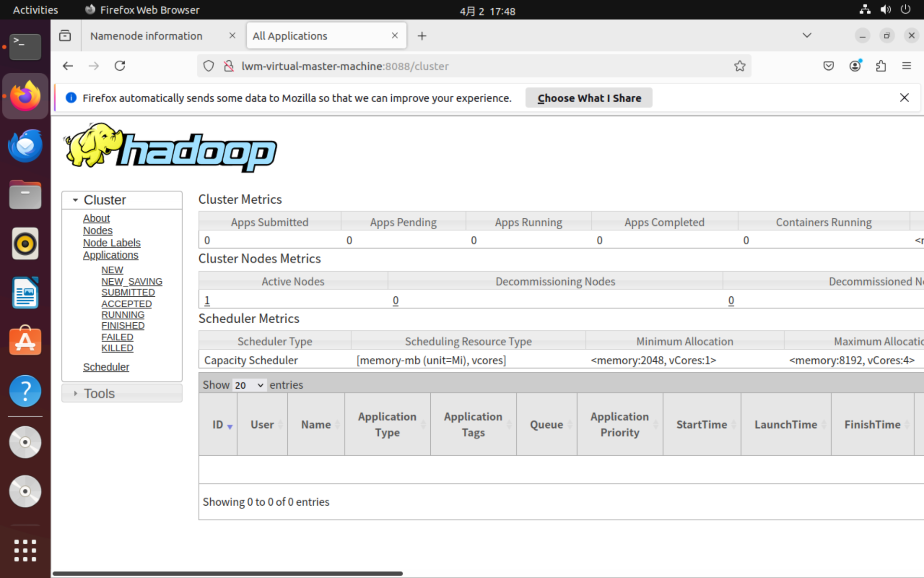Click the back navigation arrow

(x=67, y=66)
